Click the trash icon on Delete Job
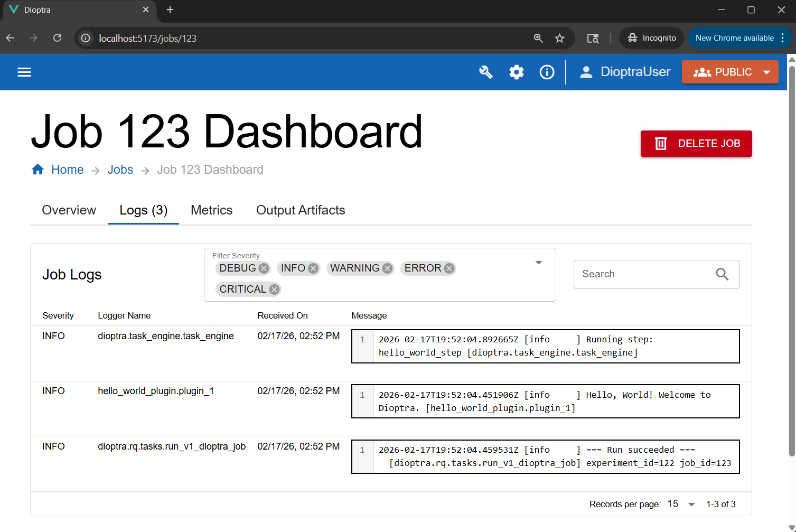Image resolution: width=796 pixels, height=532 pixels. (660, 143)
